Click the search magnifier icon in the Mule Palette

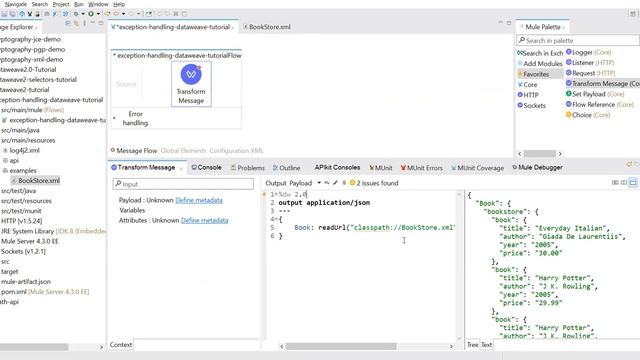(x=522, y=40)
